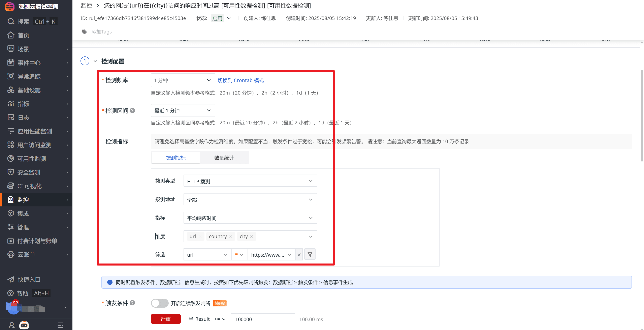
Task: Collapse the 检测配置 section
Action: click(95, 61)
